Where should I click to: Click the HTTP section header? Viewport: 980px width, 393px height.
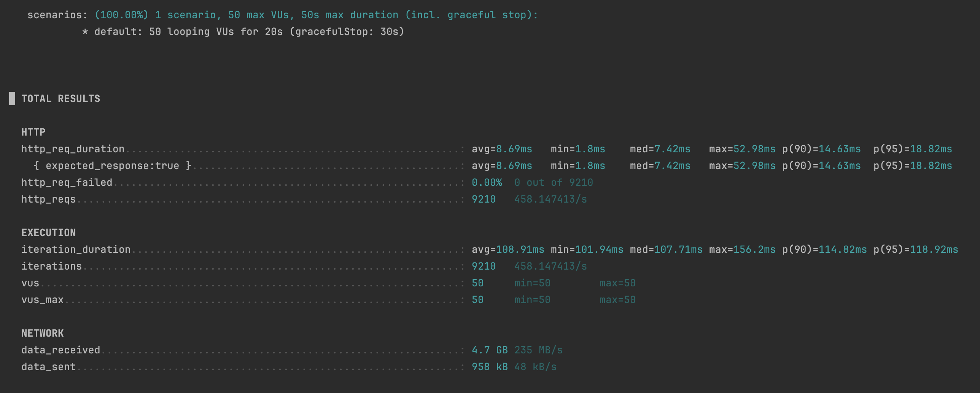point(33,132)
